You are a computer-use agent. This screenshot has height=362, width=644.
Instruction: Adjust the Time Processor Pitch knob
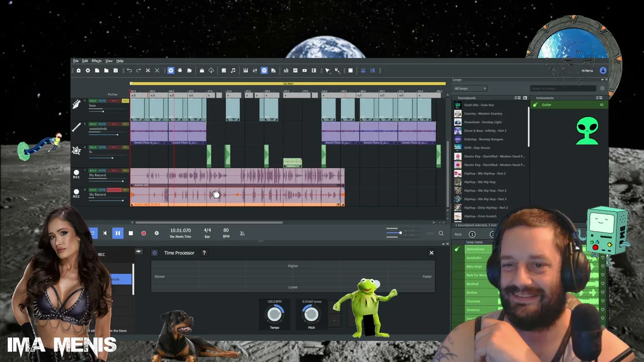click(311, 314)
